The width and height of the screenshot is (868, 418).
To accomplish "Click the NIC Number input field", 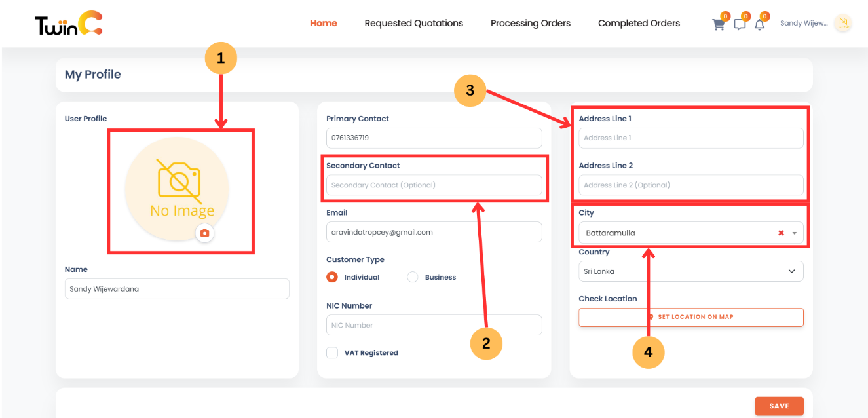I will [x=434, y=325].
